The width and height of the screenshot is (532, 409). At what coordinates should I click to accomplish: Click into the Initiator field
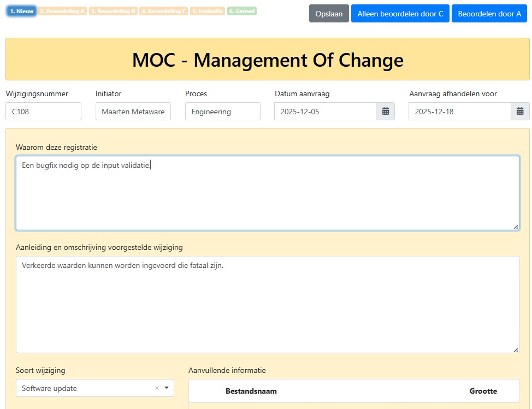pos(133,112)
